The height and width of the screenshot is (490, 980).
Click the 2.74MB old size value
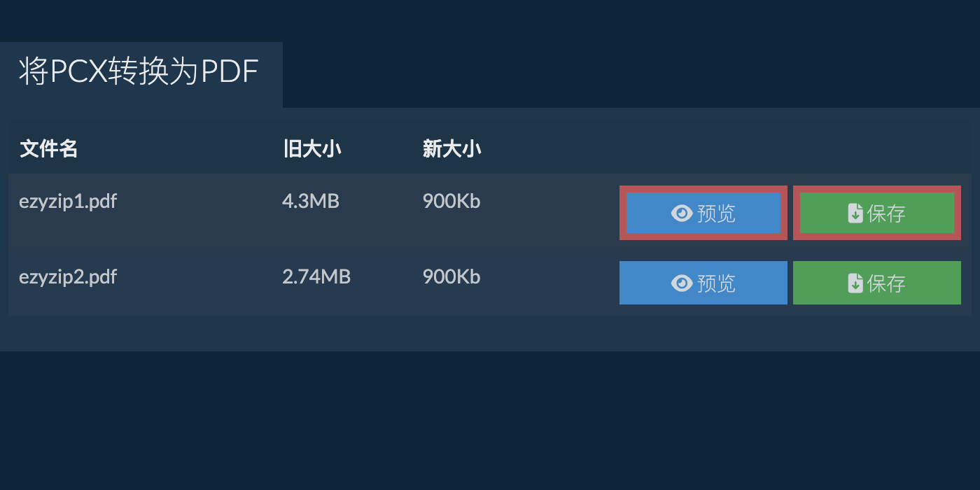coord(316,277)
